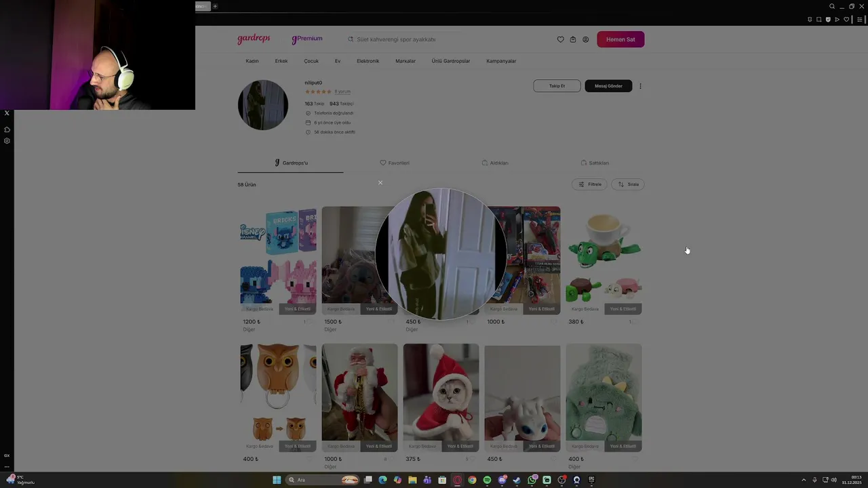Viewport: 868px width, 488px height.
Task: Open favorites heart icon in header
Action: [560, 39]
